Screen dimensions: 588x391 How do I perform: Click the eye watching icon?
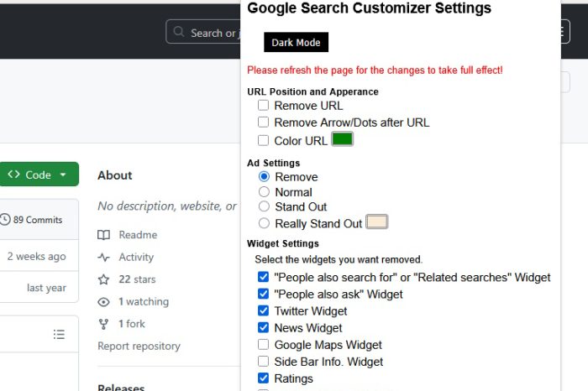click(x=104, y=302)
